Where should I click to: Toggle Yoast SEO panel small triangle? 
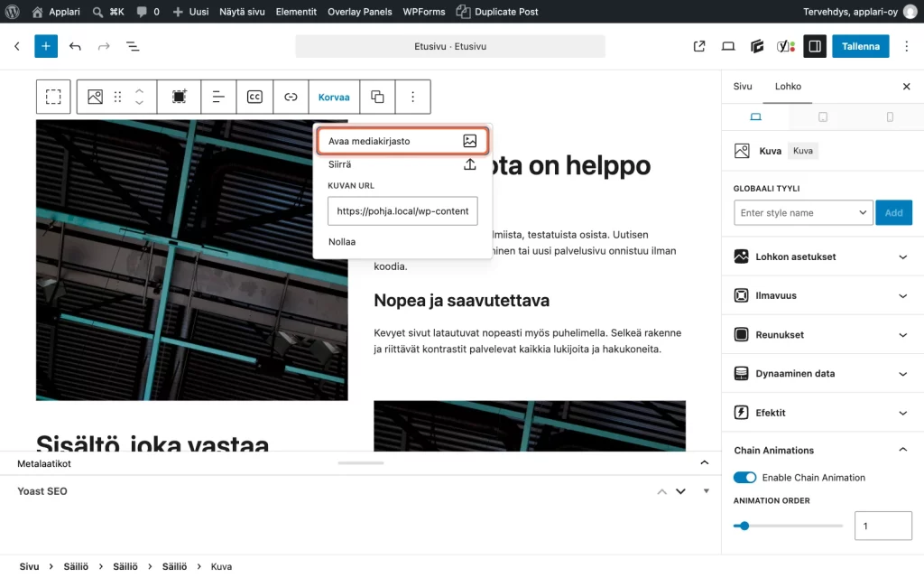(706, 490)
